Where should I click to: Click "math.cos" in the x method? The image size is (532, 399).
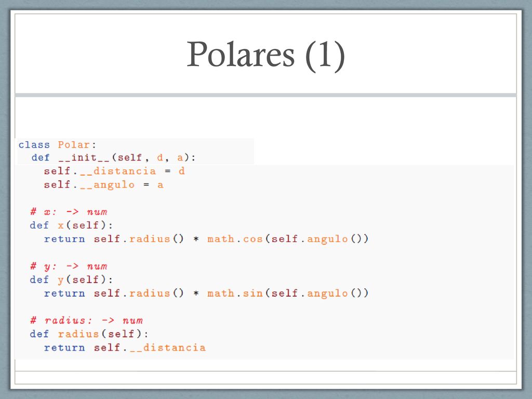point(235,239)
